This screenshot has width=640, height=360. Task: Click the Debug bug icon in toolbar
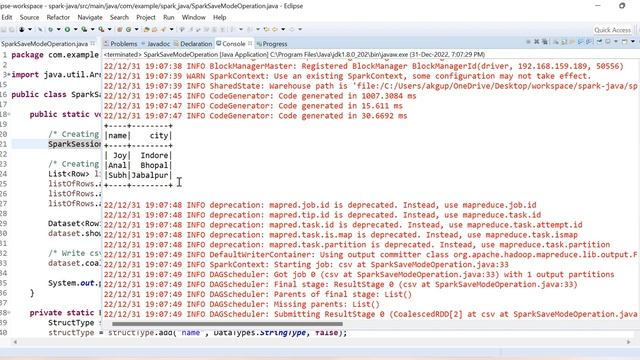(50, 29)
